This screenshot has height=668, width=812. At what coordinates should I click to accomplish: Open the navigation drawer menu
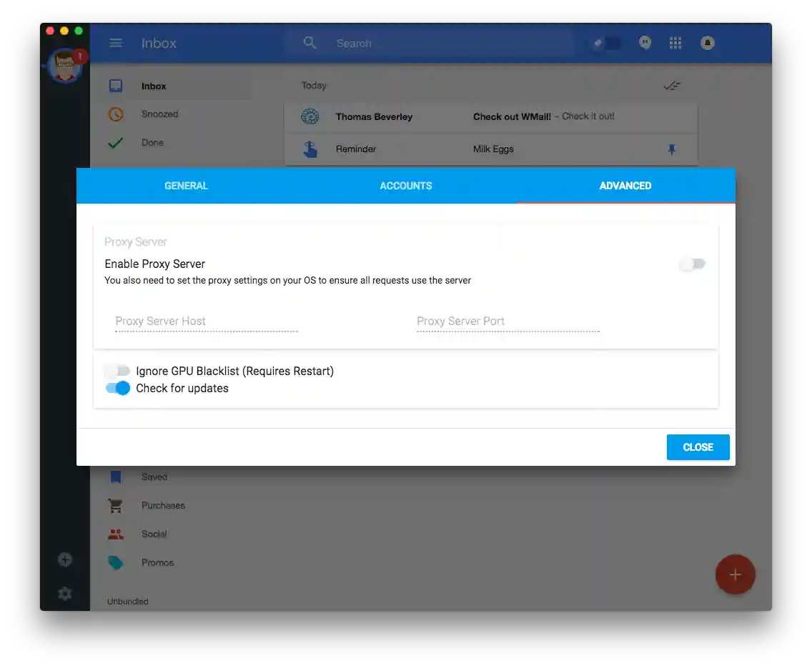pos(116,43)
